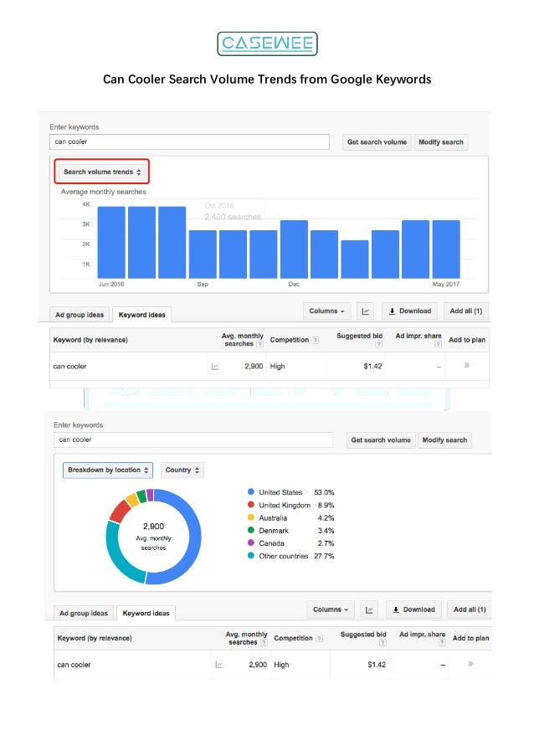The image size is (534, 756).
Task: Click Add all (1) in upper panel
Action: (x=466, y=311)
